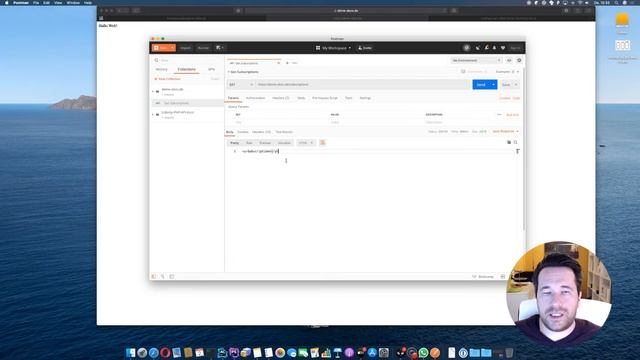Viewport: 640px width, 360px height.
Task: Open the Bootcamp status bar button
Action: click(483, 277)
